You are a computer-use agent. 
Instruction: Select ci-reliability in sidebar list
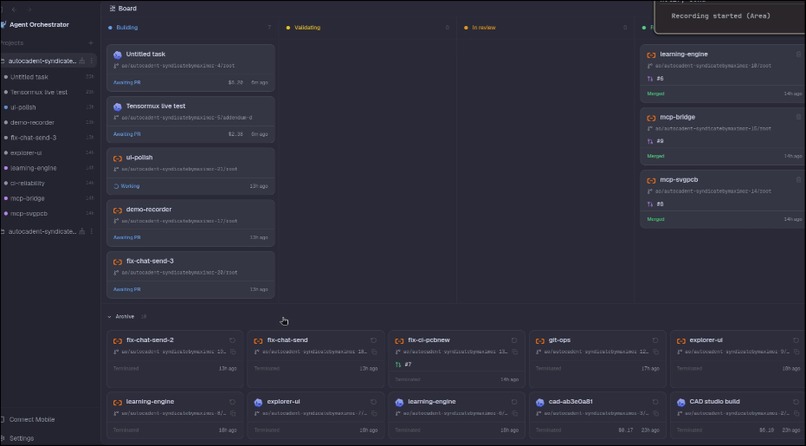[49, 183]
